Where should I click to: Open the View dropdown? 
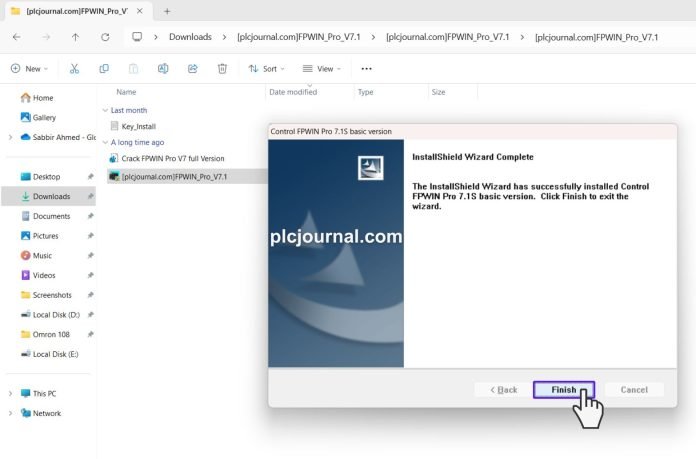point(323,69)
